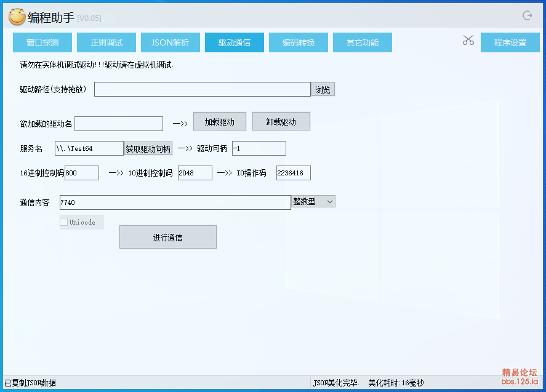Click the smiley app logo icon

[17, 17]
